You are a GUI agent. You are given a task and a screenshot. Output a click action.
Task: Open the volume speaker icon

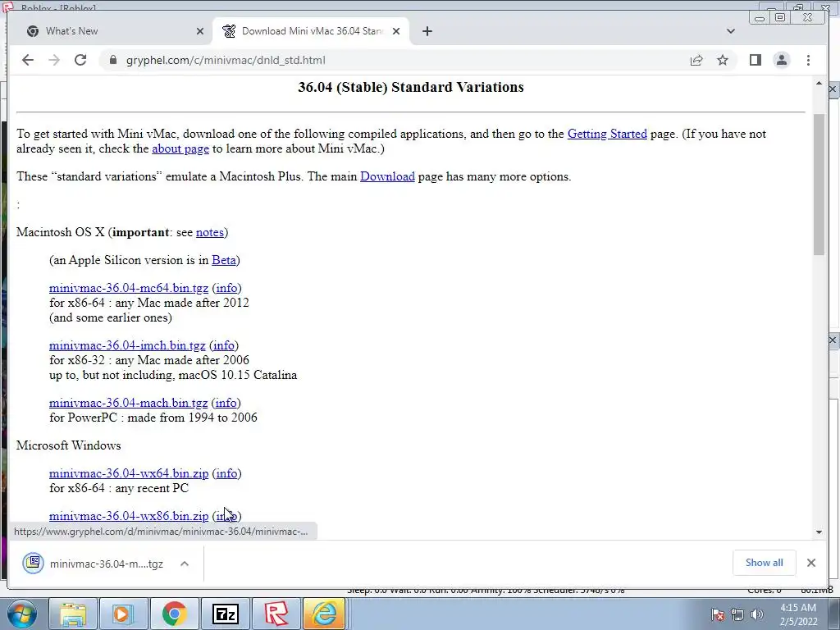(756, 614)
